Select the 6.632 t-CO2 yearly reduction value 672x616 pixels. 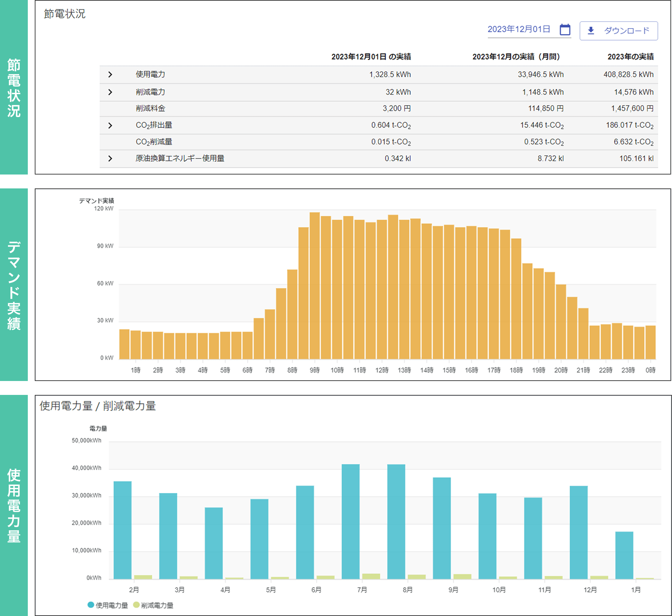(x=633, y=142)
